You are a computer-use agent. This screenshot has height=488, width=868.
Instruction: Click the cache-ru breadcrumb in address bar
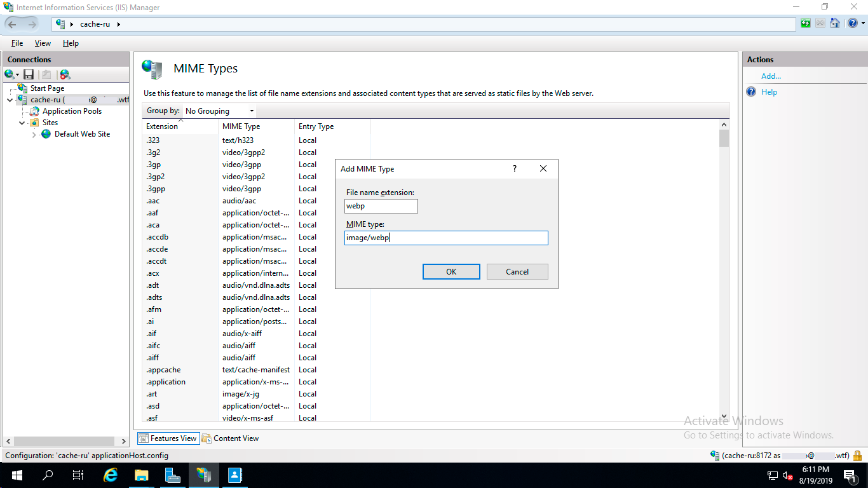point(95,24)
